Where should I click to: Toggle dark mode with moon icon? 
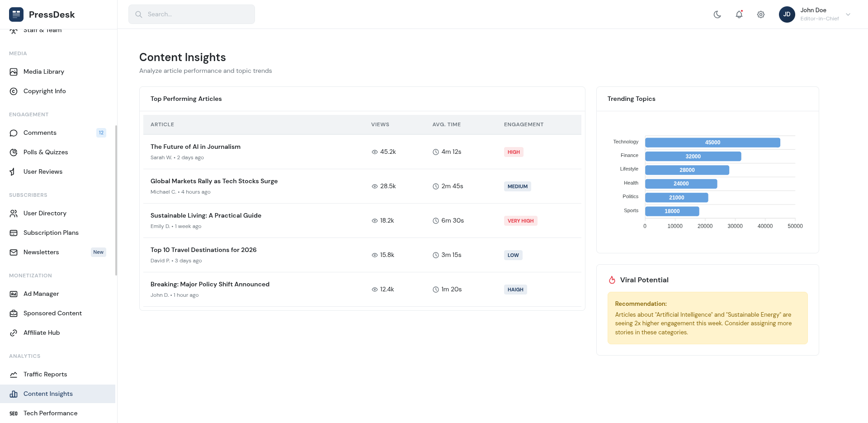pyautogui.click(x=717, y=14)
